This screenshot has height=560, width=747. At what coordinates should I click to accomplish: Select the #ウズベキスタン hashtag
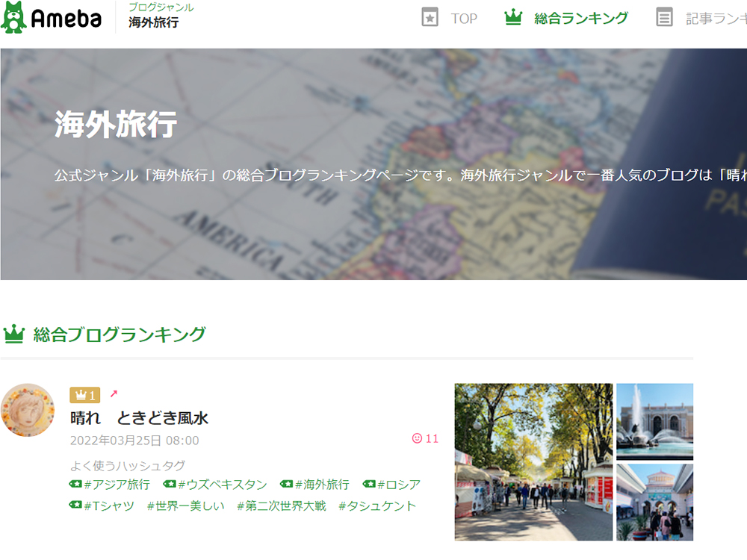(x=222, y=485)
